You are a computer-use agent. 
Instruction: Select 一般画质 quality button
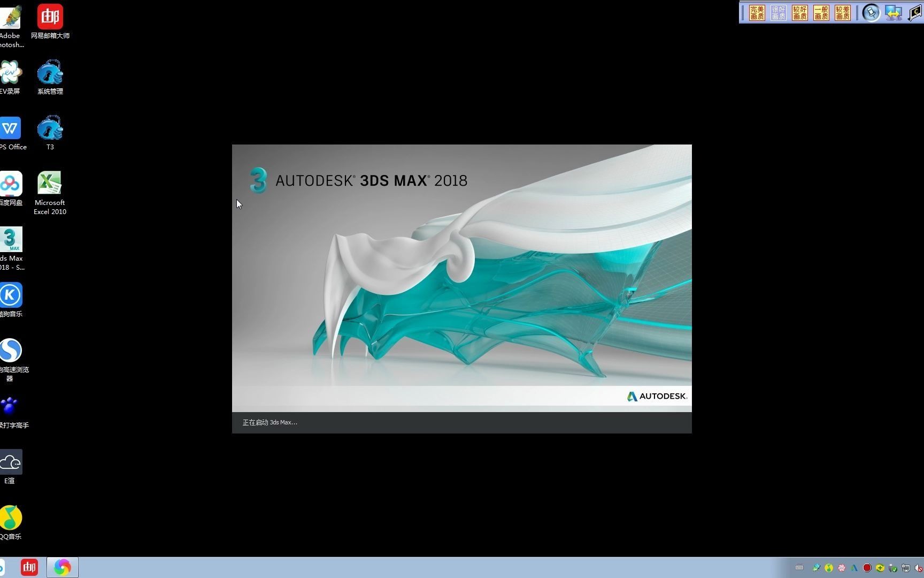click(x=821, y=13)
